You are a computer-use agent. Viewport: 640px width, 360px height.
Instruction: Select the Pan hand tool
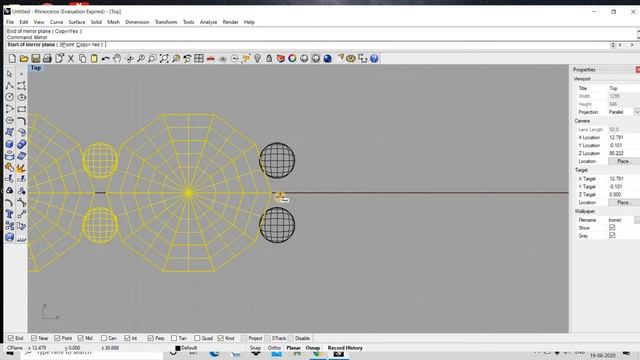point(117,58)
